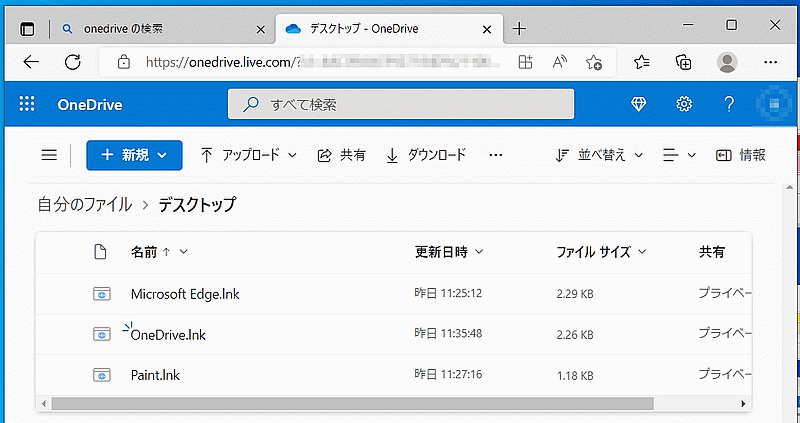Toggle the OneDrive navigation hamburger menu

click(x=49, y=155)
